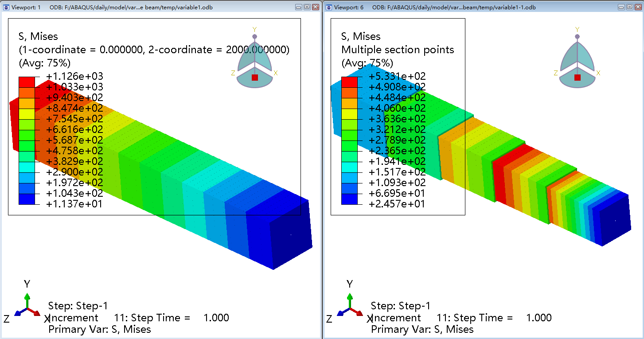Click the (Avg: 75%) label in Viewport 6
Screen dimensions: 644x339
(367, 63)
